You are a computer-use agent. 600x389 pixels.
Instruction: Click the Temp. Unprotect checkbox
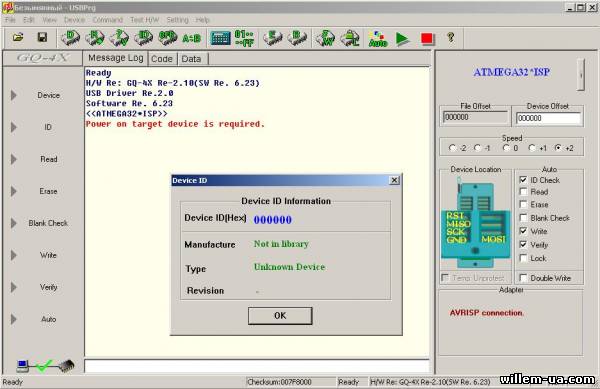coord(445,278)
